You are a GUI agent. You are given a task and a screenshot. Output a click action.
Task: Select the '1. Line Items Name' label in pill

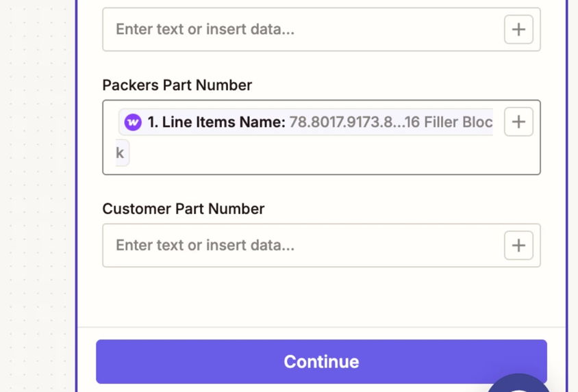(x=216, y=122)
